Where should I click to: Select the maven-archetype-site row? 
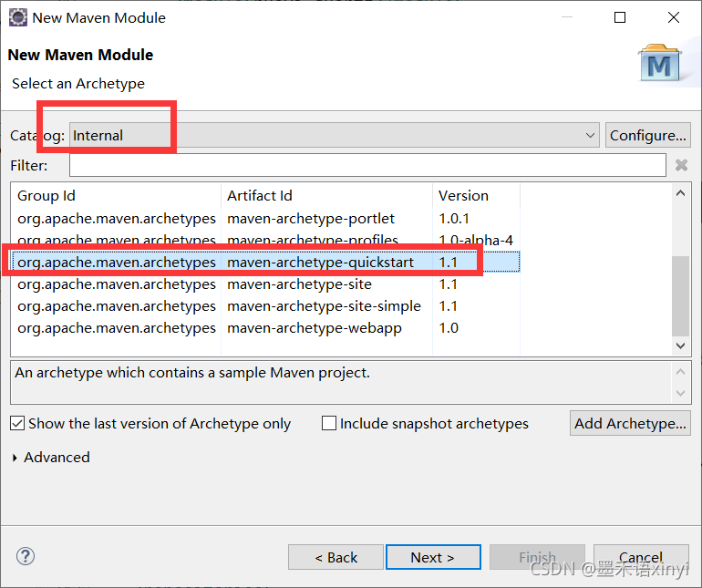[266, 284]
